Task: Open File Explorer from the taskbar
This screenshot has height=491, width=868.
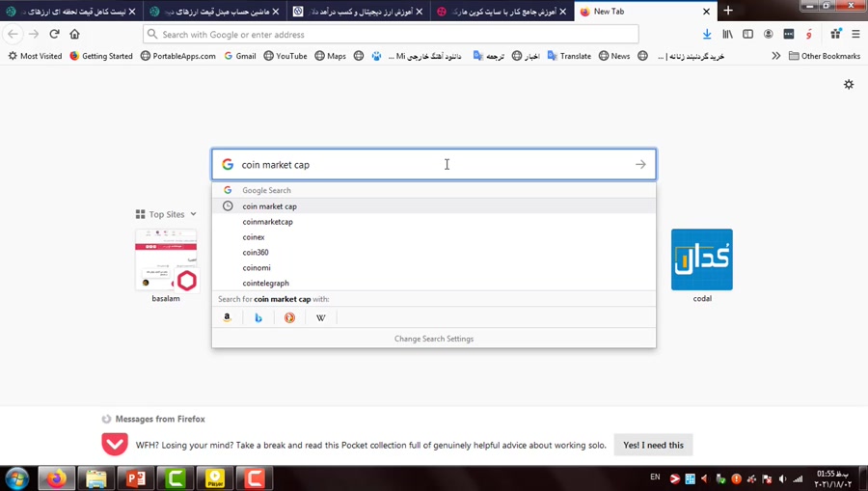Action: [x=95, y=478]
